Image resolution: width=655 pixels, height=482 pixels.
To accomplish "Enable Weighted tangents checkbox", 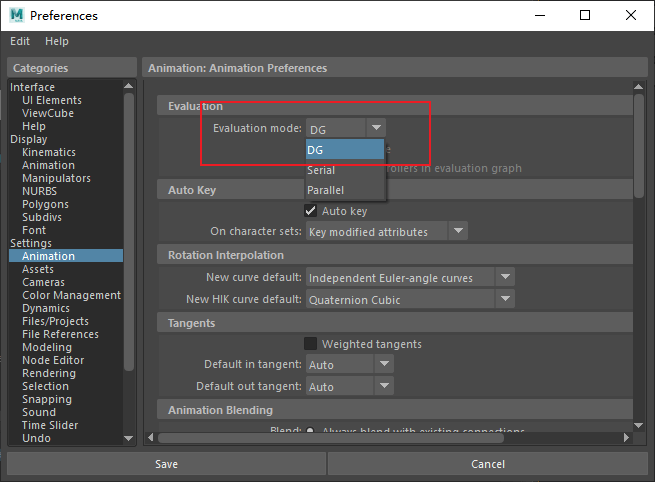I will [x=310, y=344].
